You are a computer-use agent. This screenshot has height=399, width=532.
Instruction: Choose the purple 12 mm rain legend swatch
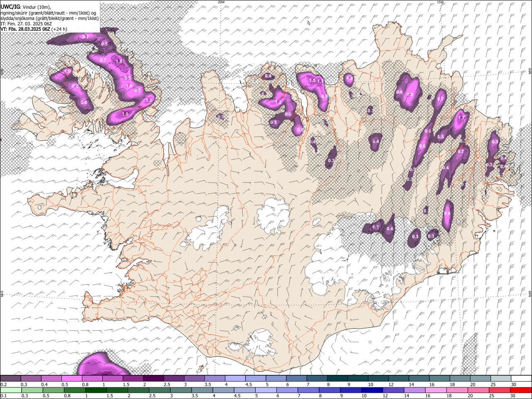point(393,390)
